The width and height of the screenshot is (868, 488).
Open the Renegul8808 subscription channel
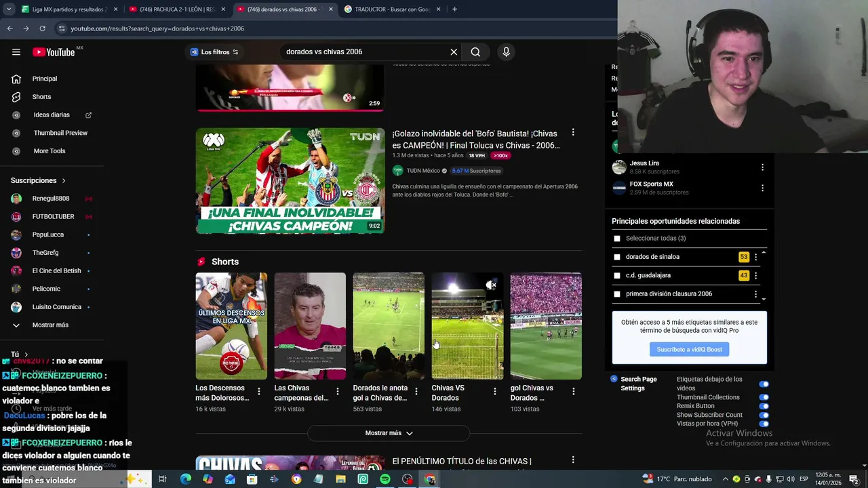51,199
